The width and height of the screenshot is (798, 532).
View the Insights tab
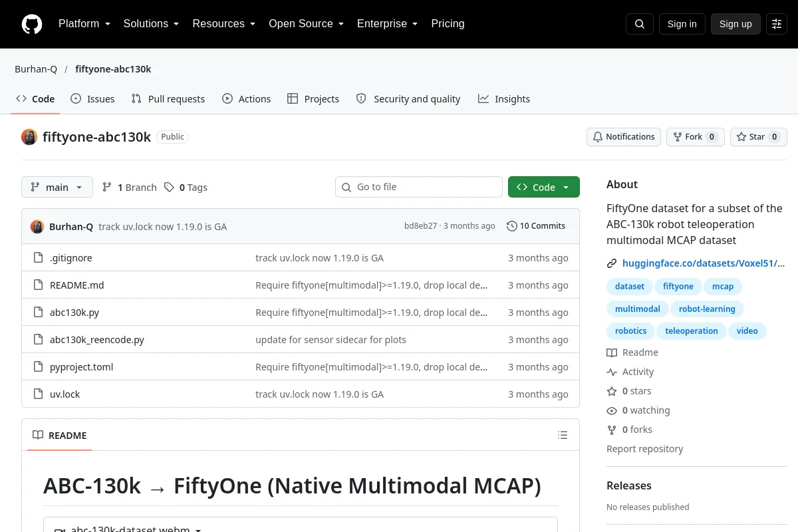(504, 99)
